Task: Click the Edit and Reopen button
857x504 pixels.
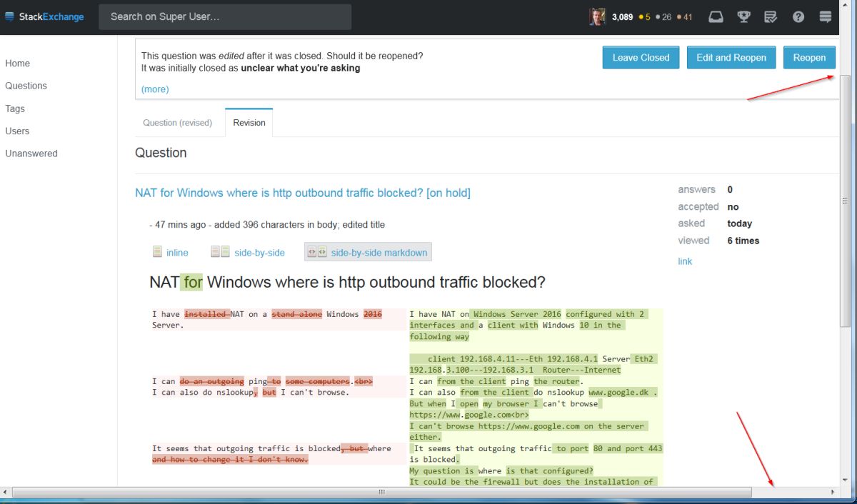Action: (x=731, y=58)
